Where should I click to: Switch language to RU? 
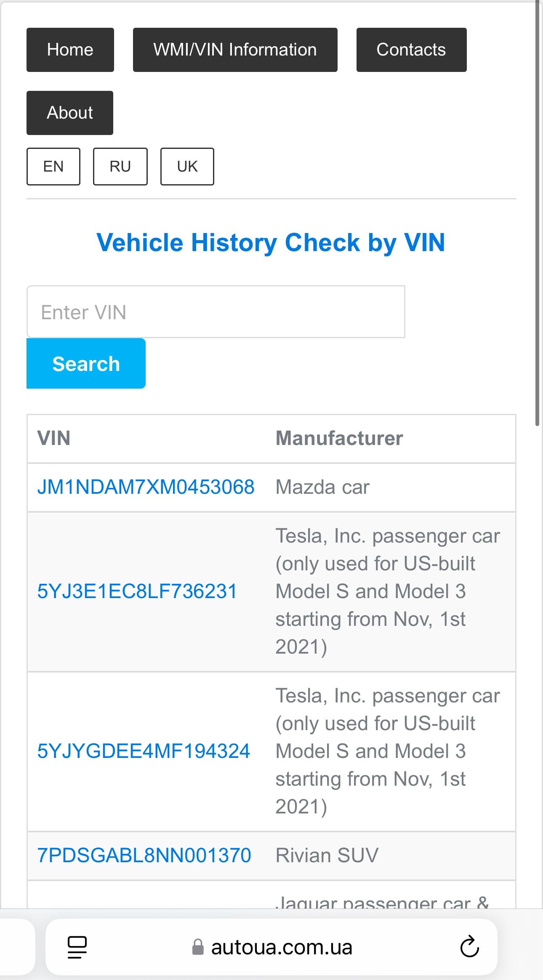(120, 167)
